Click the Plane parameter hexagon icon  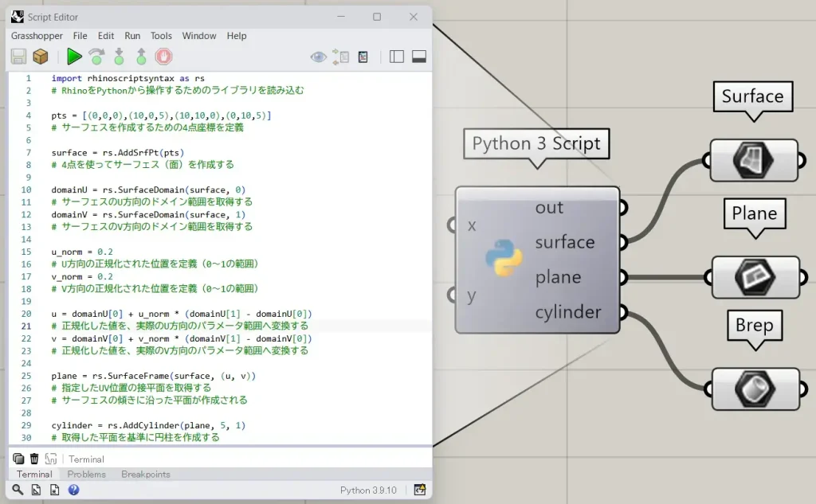pos(755,277)
